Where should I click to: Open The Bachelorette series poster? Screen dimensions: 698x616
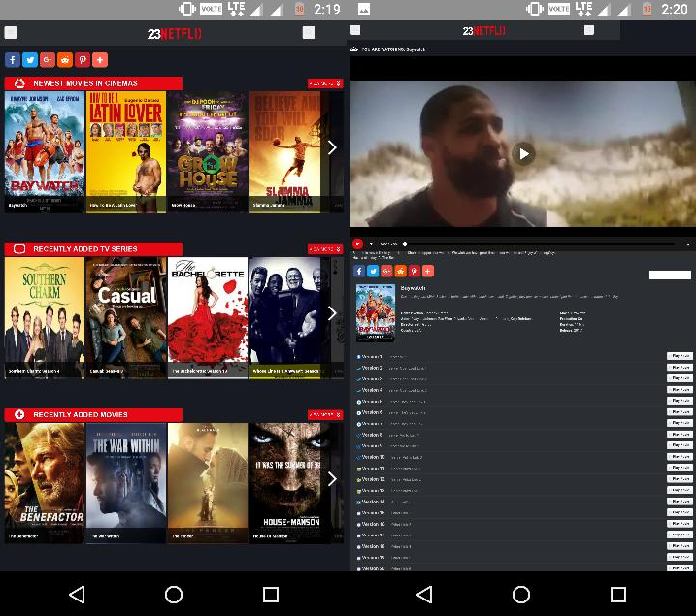pos(208,318)
